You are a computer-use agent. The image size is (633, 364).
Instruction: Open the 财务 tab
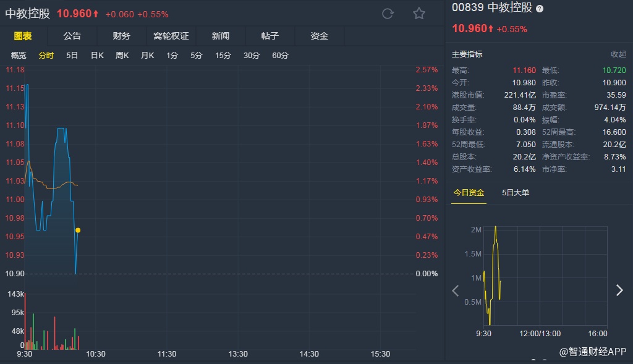pyautogui.click(x=121, y=36)
